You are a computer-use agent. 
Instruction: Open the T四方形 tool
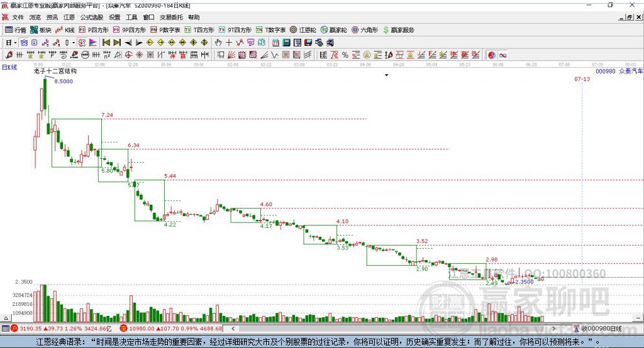click(199, 30)
